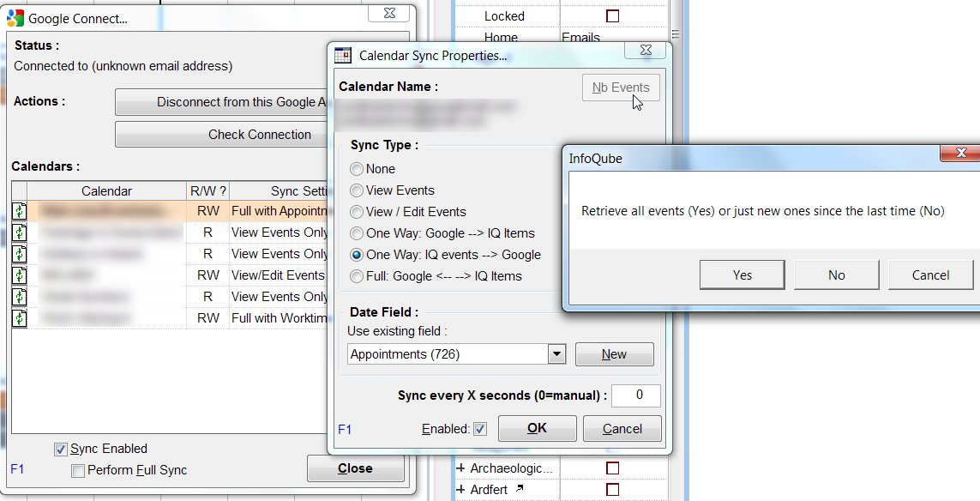
Task: Click the Calendar Sync Properties title bar icon
Action: (343, 56)
